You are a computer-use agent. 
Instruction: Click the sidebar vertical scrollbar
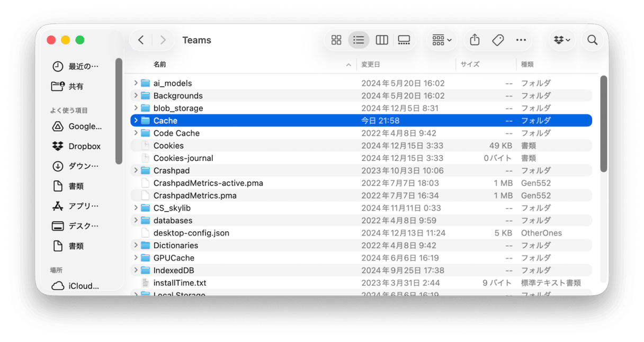[119, 111]
